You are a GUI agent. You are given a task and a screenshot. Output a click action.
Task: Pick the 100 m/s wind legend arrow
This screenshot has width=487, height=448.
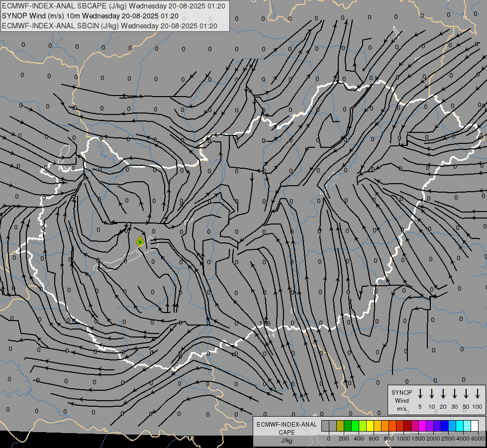pos(478,394)
